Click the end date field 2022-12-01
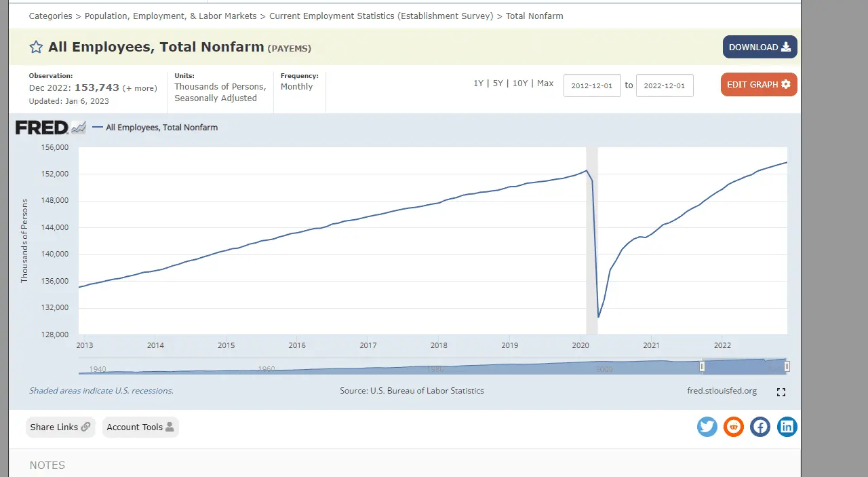Viewport: 868px width, 477px height. point(665,85)
